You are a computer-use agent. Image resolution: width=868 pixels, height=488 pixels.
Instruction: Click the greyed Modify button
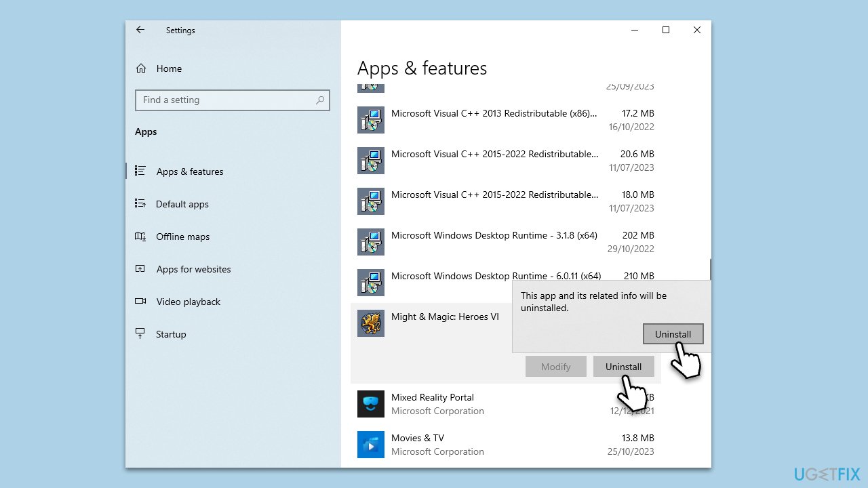pyautogui.click(x=556, y=367)
